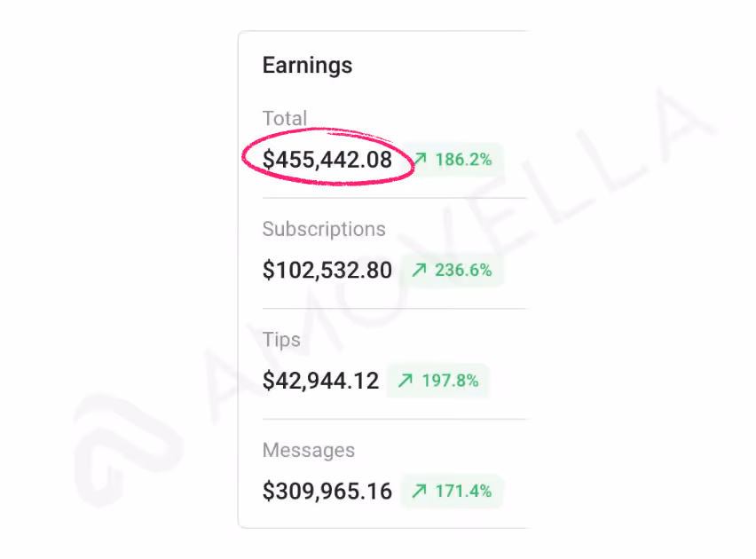756x559 pixels.
Task: Click the 197.8% badge beside Tips amount
Action: pyautogui.click(x=437, y=381)
